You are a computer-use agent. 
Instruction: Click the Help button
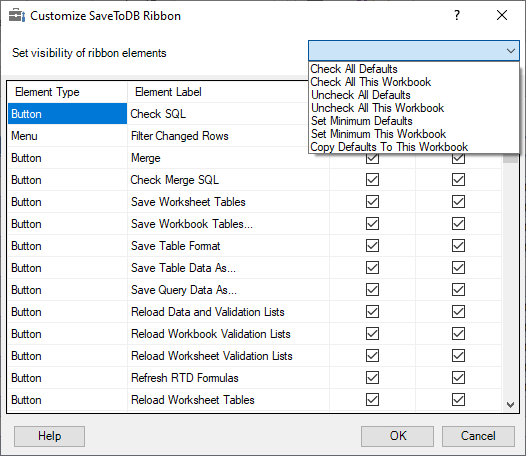[x=49, y=436]
